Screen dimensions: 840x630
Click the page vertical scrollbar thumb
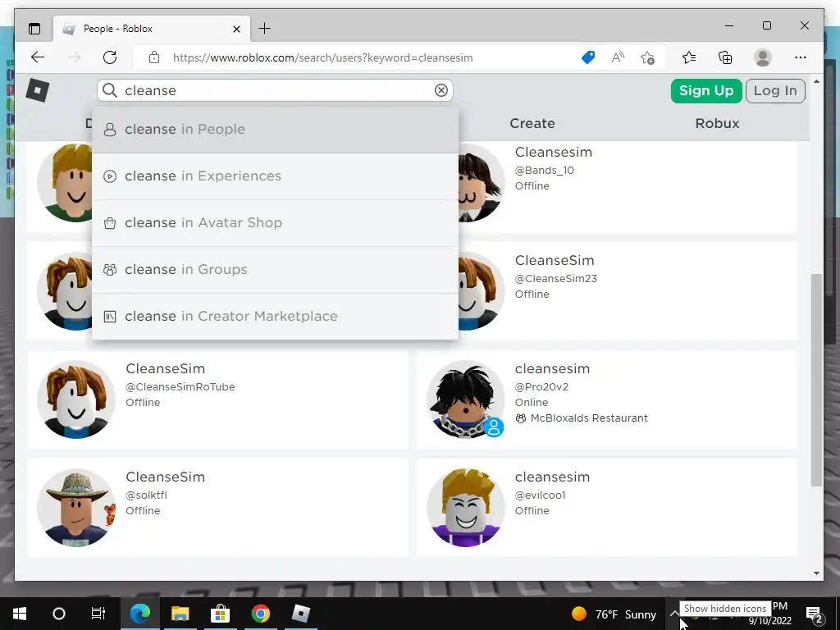(816, 380)
